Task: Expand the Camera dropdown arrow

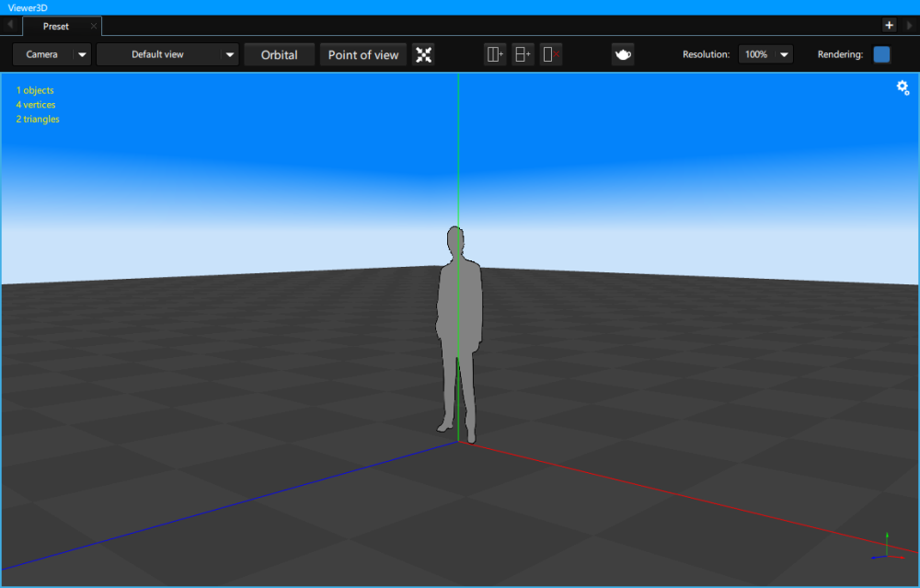Action: [83, 54]
